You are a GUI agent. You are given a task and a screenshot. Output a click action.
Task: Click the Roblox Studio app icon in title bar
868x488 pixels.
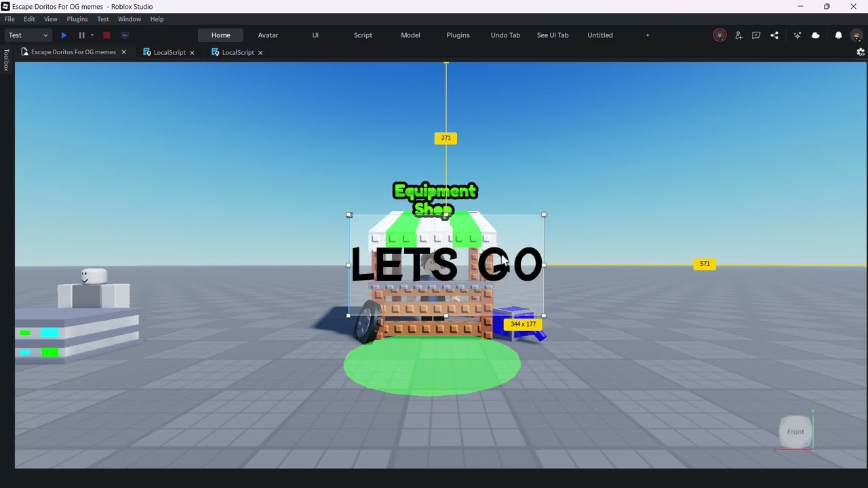6,6
